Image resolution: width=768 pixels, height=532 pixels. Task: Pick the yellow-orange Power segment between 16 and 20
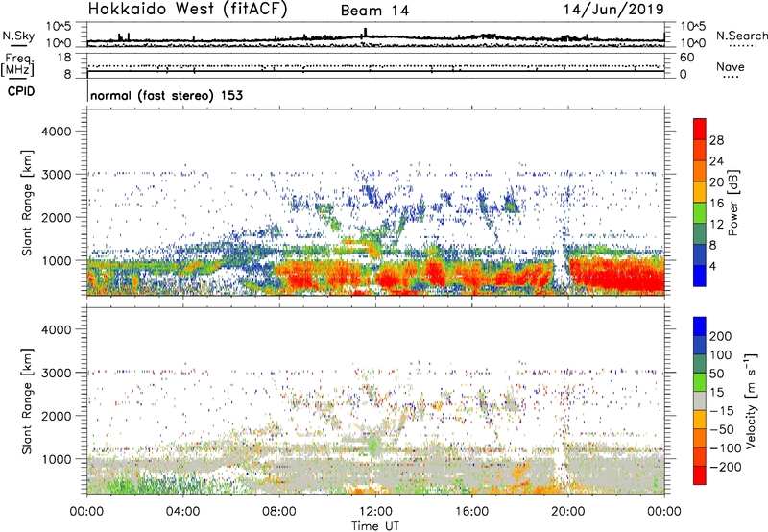(x=700, y=192)
